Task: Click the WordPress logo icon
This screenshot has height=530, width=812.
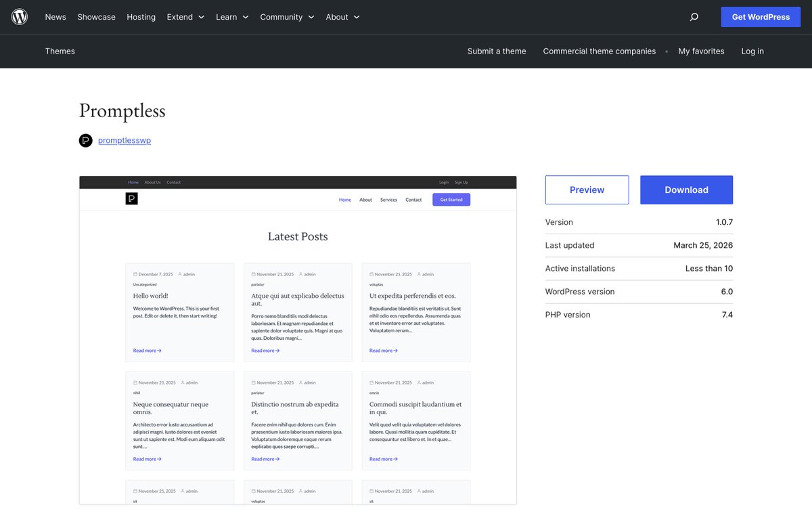Action: click(x=20, y=17)
